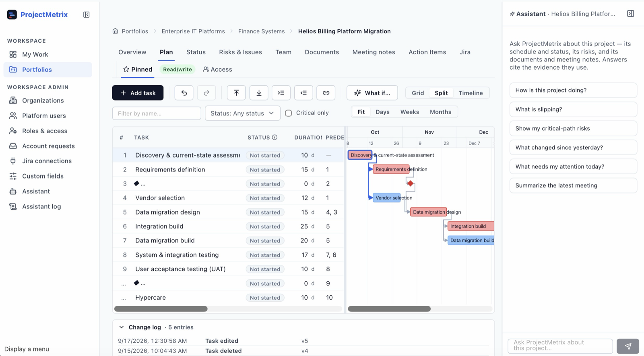Viewport: 644px width, 356px height.
Task: Click the undo arrow icon
Action: point(184,93)
